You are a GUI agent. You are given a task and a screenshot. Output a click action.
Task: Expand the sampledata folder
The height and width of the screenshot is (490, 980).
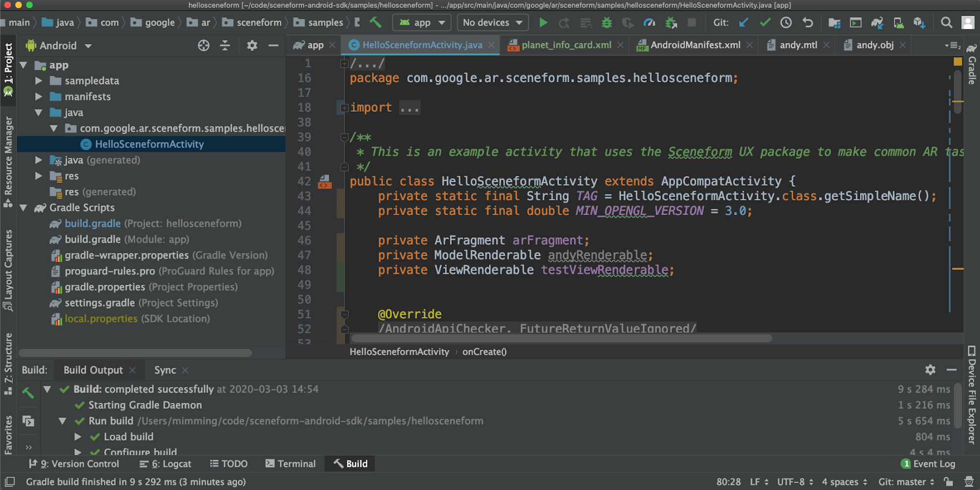click(39, 81)
